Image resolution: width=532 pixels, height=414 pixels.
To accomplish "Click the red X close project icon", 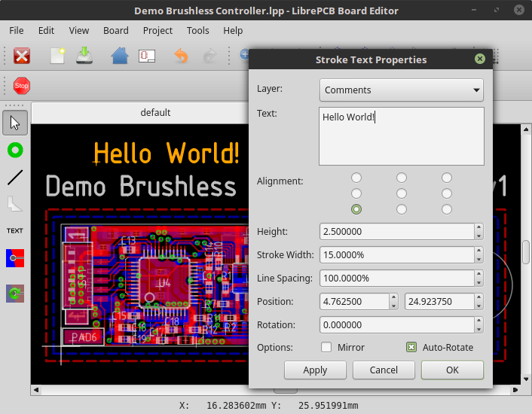I will [x=22, y=56].
